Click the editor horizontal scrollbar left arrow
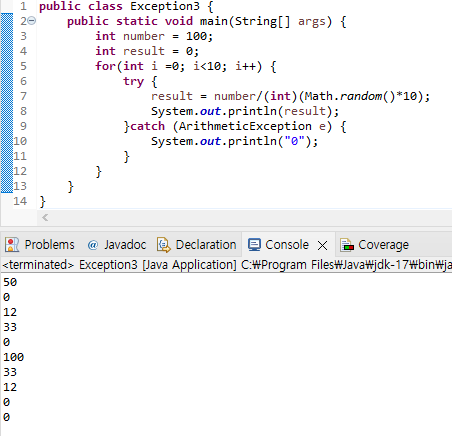The width and height of the screenshot is (452, 436). [45, 218]
